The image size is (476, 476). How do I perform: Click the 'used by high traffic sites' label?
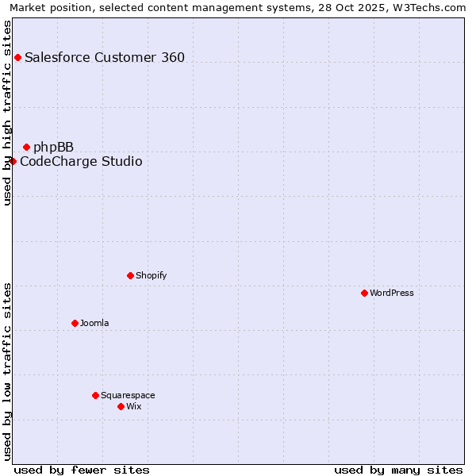pos(7,113)
